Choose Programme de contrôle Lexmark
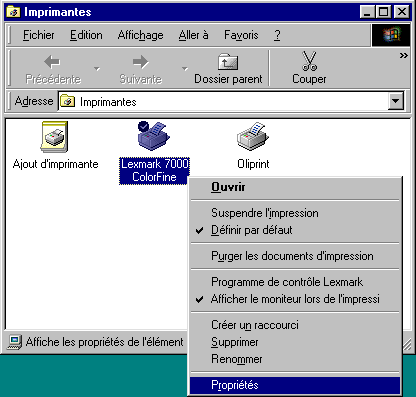This screenshot has height=397, width=416. point(295,282)
